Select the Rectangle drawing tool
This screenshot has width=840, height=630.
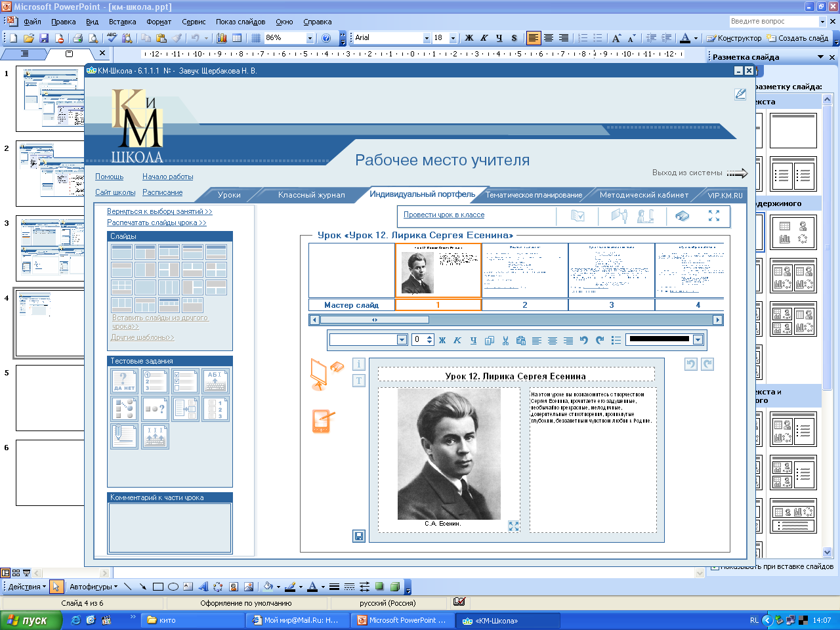(x=157, y=587)
